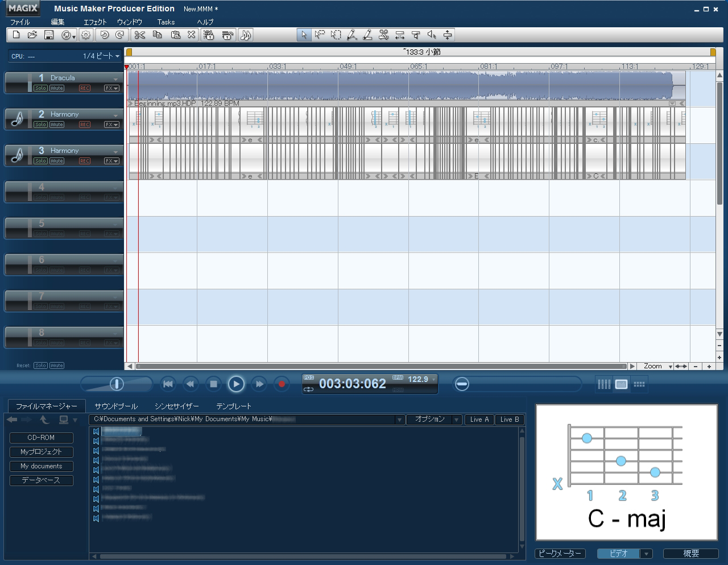Select the dashed-box selection mouse tool
728x565 pixels.
pos(336,35)
